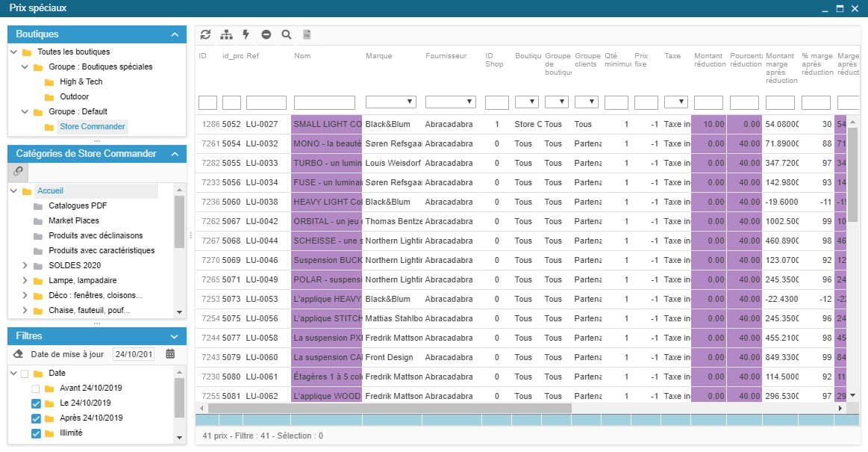The image size is (868, 452).
Task: Uncheck the 'Illimité' filter checkbox
Action: (x=36, y=433)
